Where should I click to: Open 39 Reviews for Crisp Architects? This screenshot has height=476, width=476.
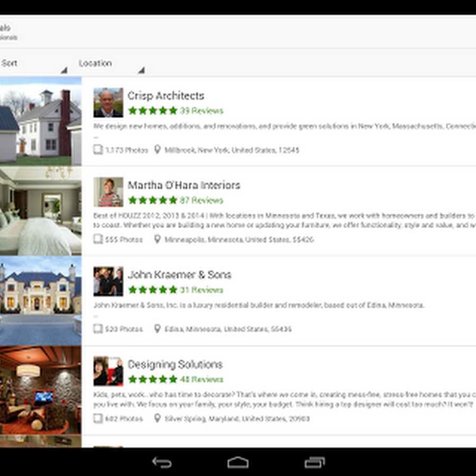[202, 111]
